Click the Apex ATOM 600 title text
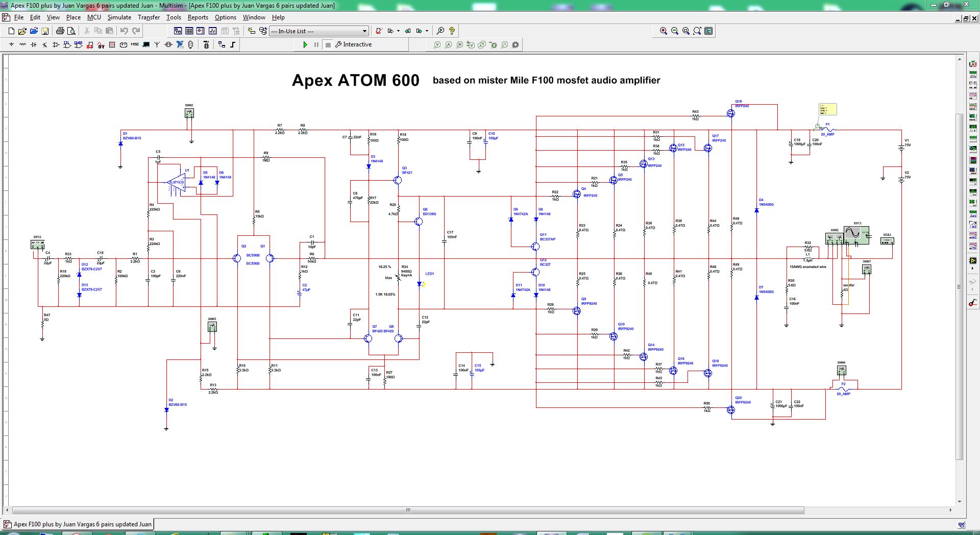Screen dimensions: 980x535 coord(355,80)
